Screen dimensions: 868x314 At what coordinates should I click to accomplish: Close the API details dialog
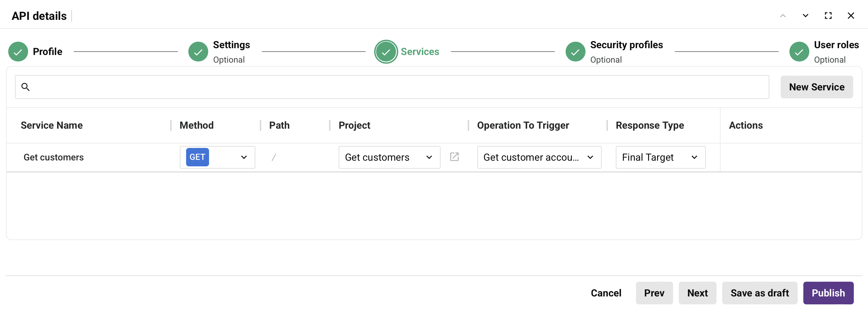click(850, 16)
